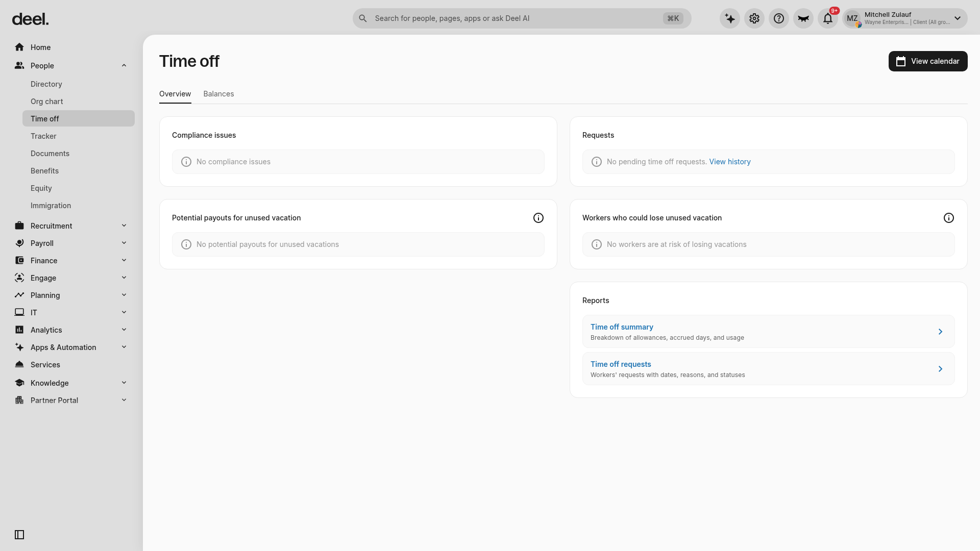The height and width of the screenshot is (551, 980).
Task: Show info for Workers who could lose vacation
Action: [949, 218]
